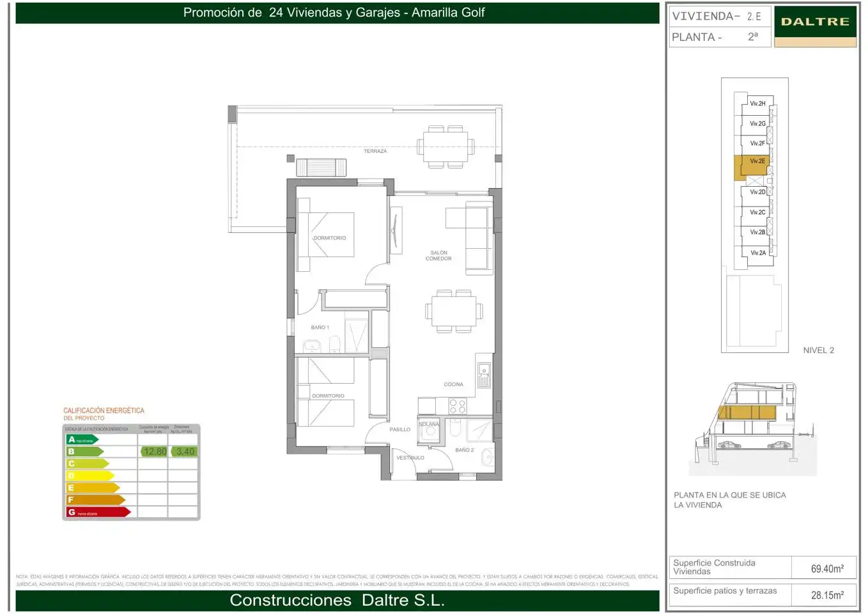The height and width of the screenshot is (614, 868).
Task: Click the lower DORMITORIO bedroom label
Action: click(x=328, y=396)
